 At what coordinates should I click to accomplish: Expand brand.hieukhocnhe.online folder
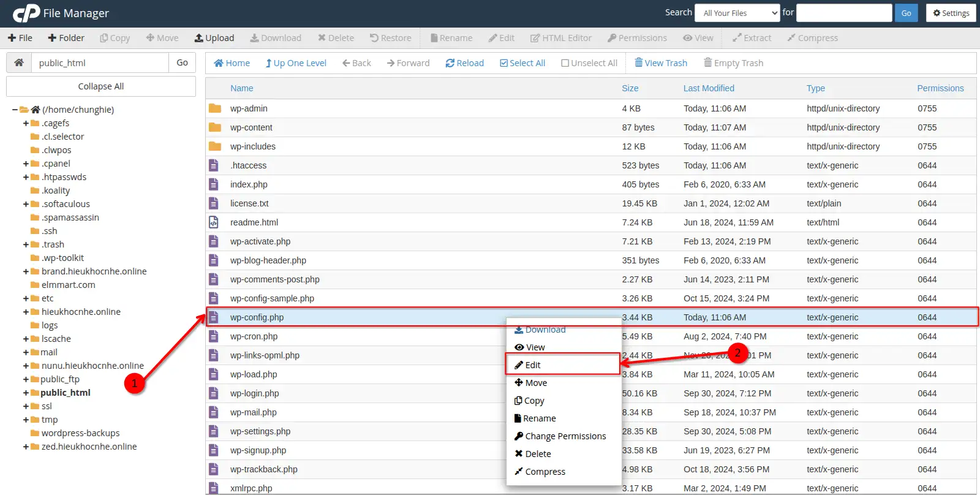point(26,271)
